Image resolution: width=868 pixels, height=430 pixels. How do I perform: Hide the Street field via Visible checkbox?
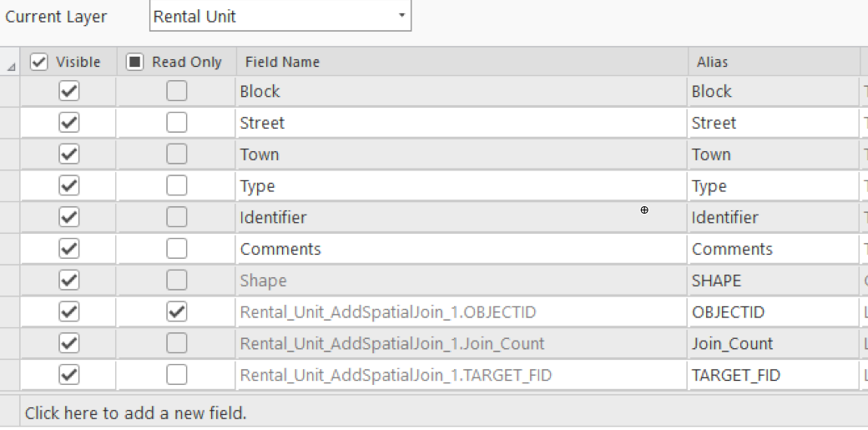[x=69, y=123]
